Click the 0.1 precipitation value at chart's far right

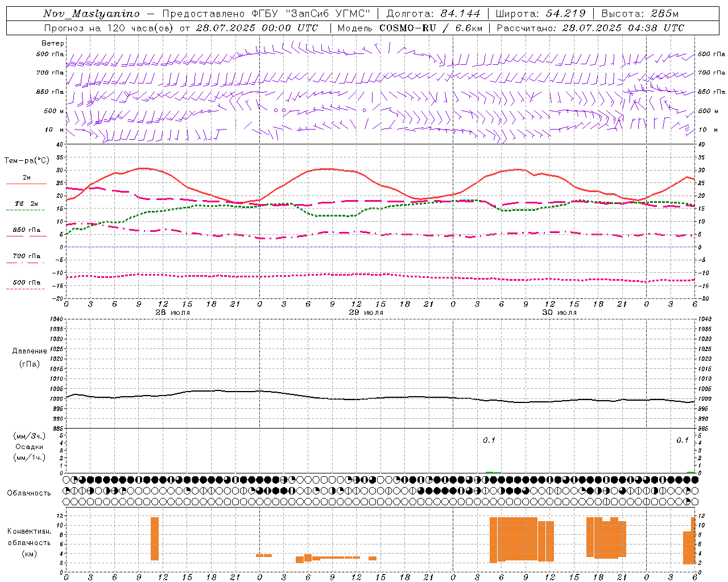(682, 440)
